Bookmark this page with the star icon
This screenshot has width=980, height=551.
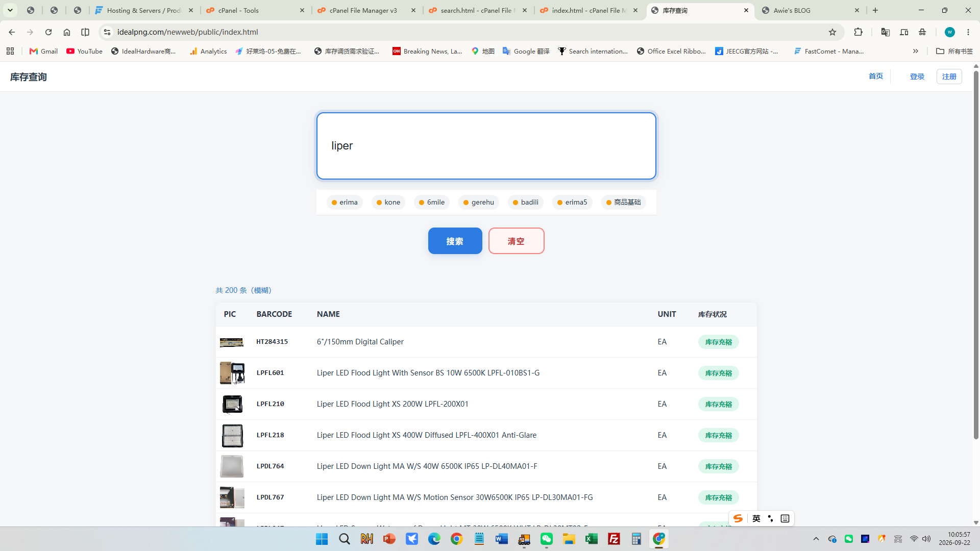(832, 32)
